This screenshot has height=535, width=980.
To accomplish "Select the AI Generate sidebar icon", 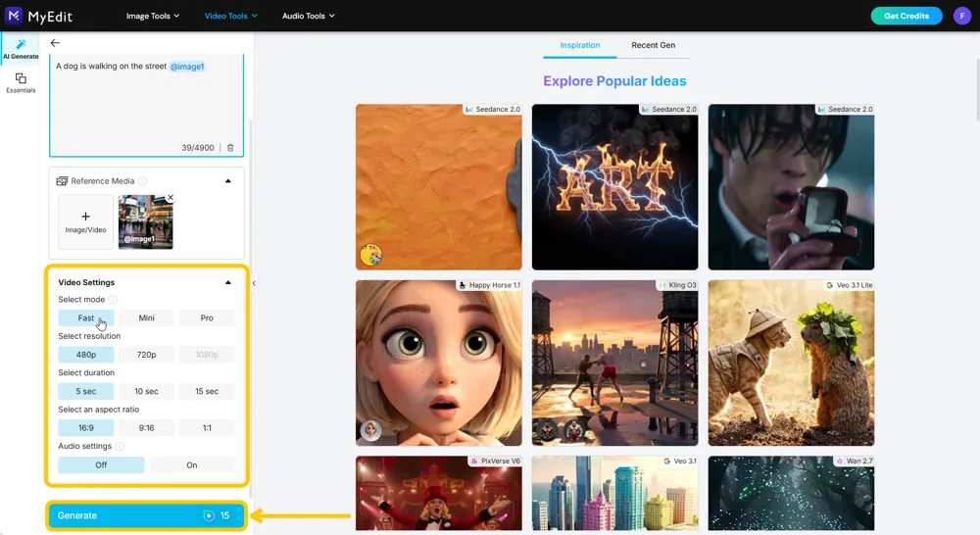I will (x=21, y=49).
